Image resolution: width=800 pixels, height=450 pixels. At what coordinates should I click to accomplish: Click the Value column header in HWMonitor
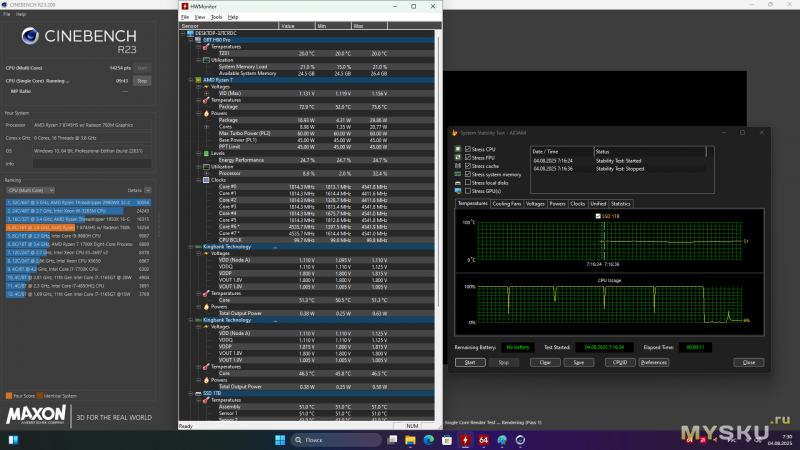pos(297,26)
